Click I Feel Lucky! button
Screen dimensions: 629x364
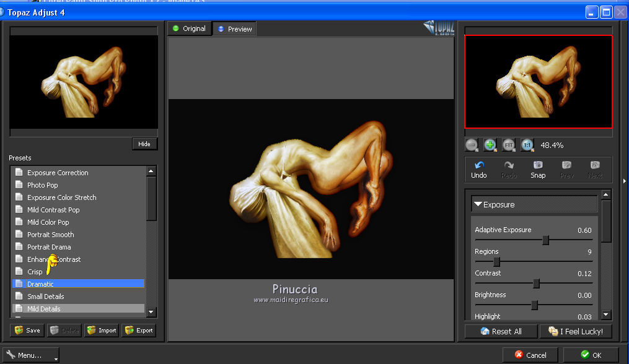pos(576,332)
